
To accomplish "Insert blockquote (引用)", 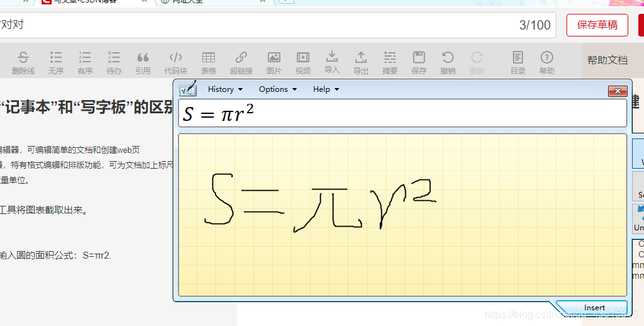I will coord(143,62).
